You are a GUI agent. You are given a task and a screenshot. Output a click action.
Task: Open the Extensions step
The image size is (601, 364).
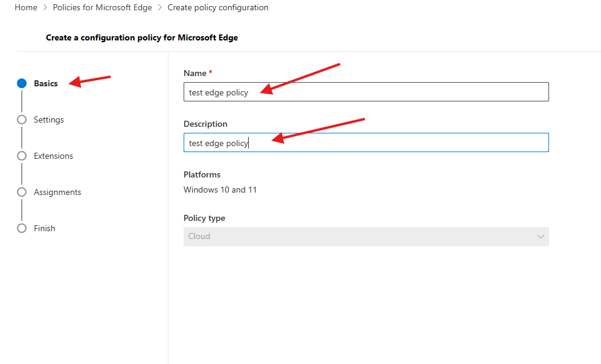pyautogui.click(x=53, y=156)
